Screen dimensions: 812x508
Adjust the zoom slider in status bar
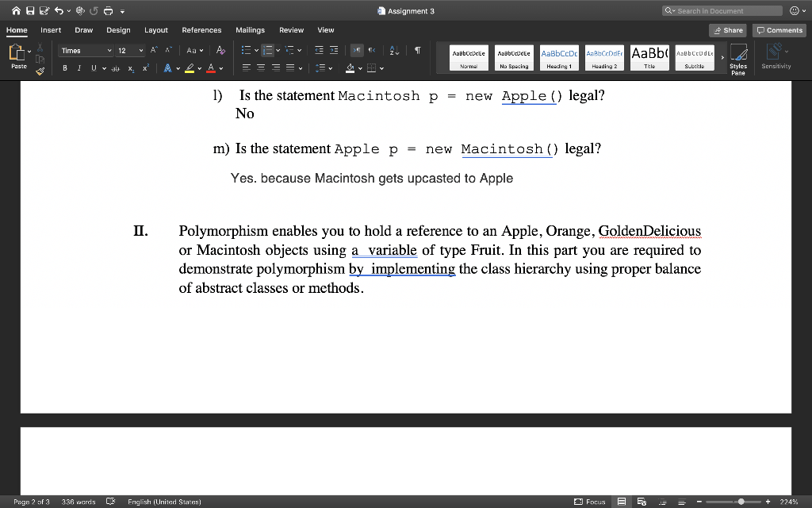(x=740, y=502)
